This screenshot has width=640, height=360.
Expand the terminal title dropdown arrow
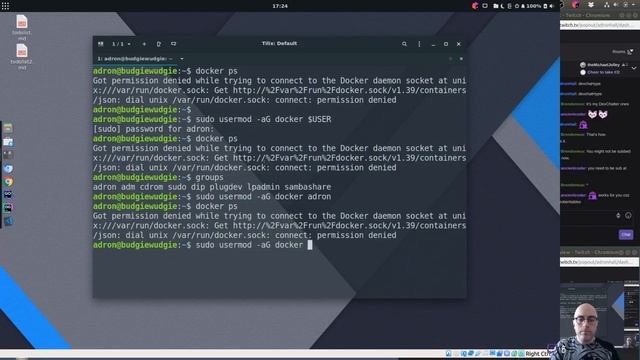coord(182,59)
